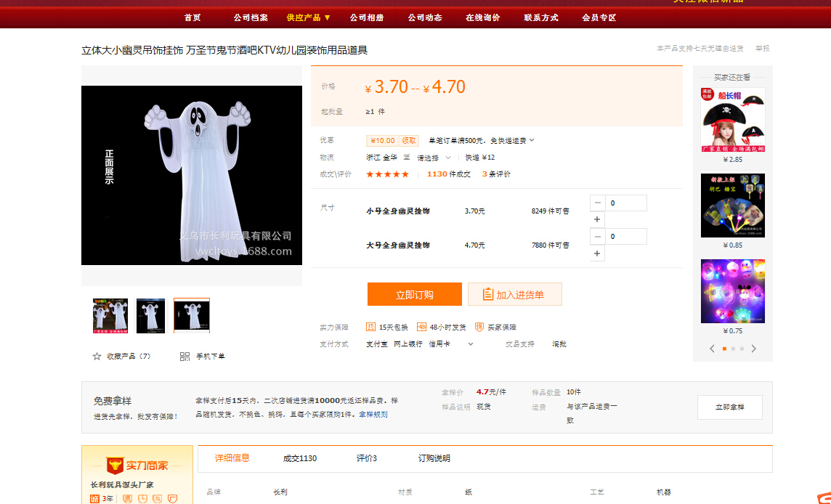Screen dimensions: 831x504
Task: Click the 立即拿样 sample button
Action: tap(729, 407)
